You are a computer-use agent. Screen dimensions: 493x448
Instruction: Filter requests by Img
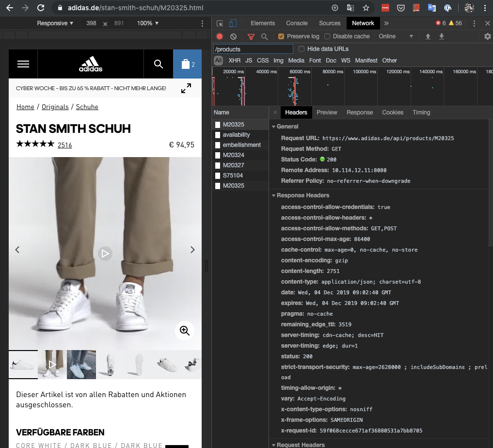[x=278, y=60]
